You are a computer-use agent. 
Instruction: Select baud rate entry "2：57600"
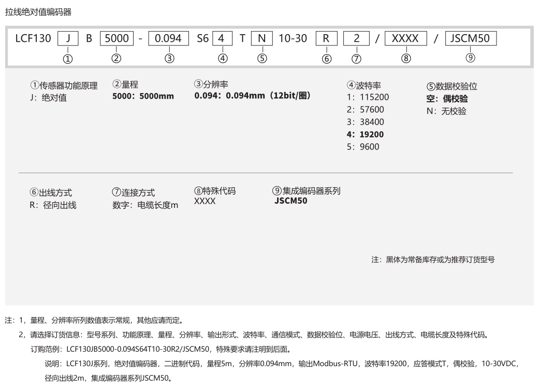coord(366,110)
